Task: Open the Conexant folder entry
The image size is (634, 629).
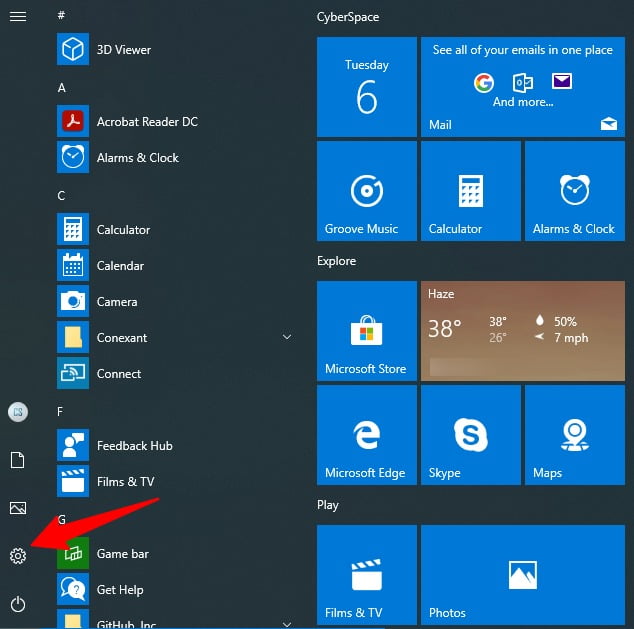Action: [x=174, y=337]
